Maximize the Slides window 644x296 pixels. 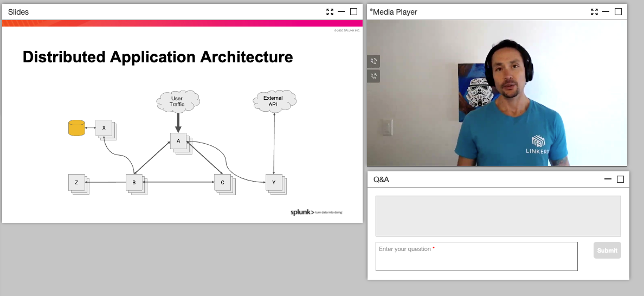click(x=353, y=12)
